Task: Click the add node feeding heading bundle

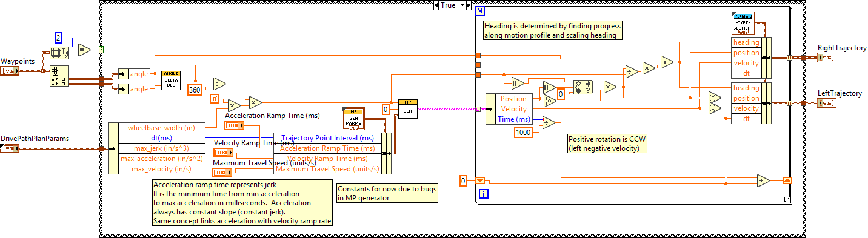Action: [667, 61]
